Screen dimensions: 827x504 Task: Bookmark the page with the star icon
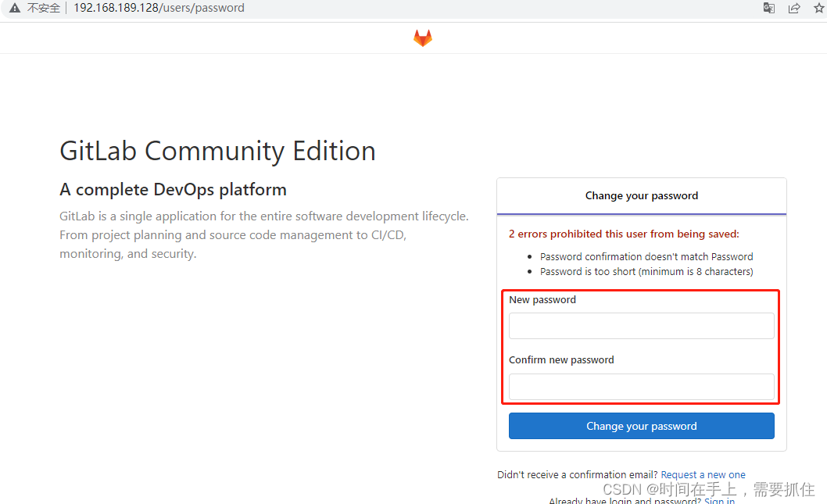pyautogui.click(x=818, y=8)
